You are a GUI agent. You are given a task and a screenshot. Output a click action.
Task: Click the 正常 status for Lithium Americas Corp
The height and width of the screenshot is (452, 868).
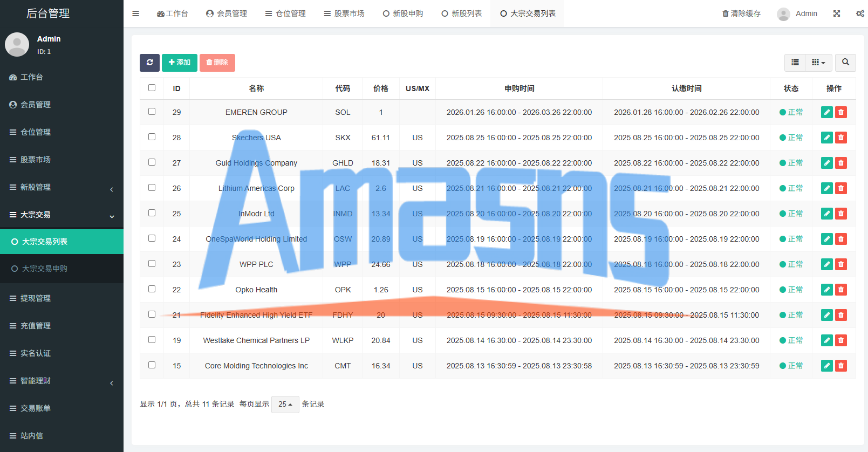(791, 188)
